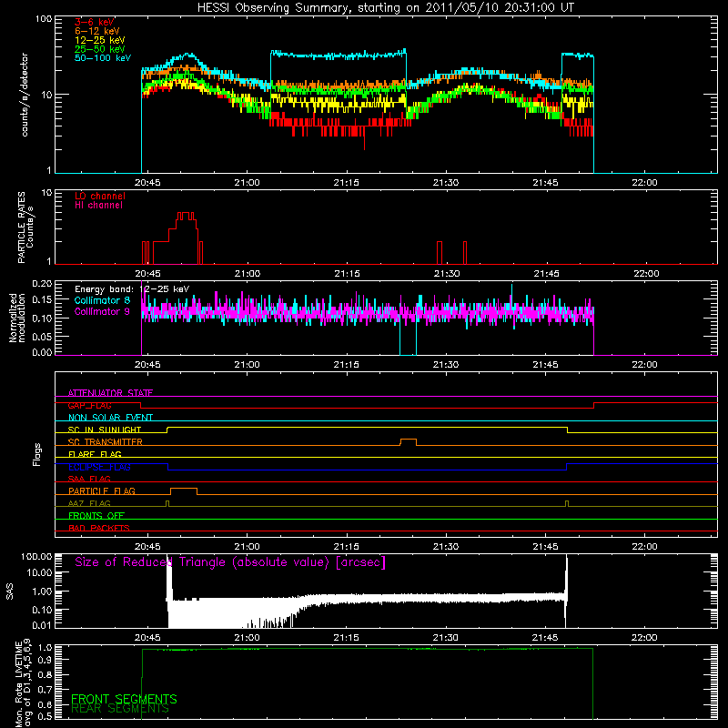Screen dimensions: 728x728
Task: Click the GAP_FLAG label
Action: click(89, 405)
